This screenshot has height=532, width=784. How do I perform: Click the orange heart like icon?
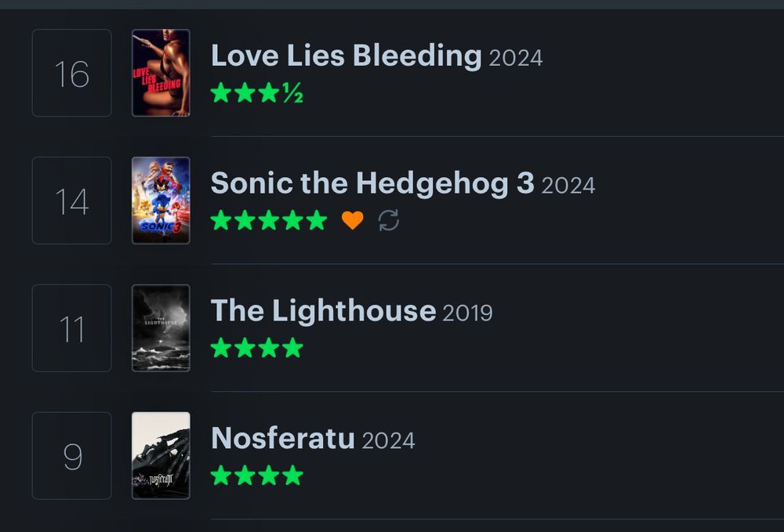click(x=353, y=220)
